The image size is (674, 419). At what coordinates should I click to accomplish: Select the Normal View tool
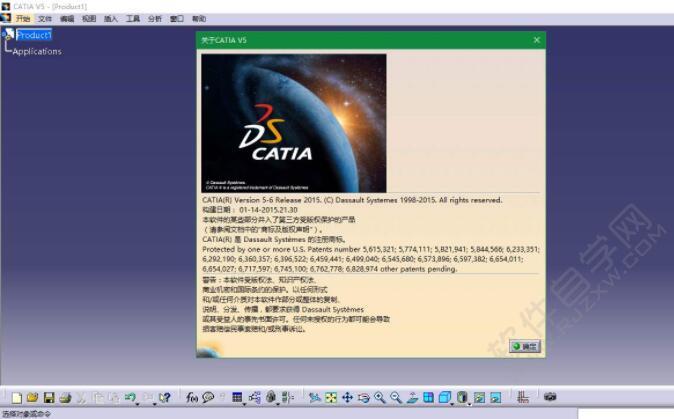tap(412, 398)
